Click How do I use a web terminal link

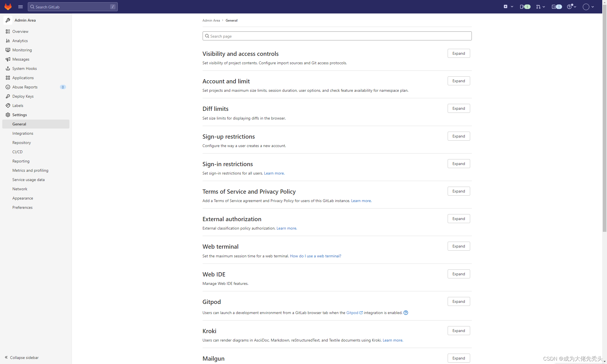pos(316,256)
